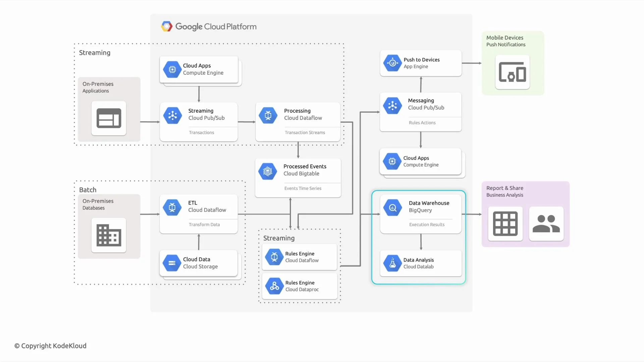Click the Compute Engine icon in streaming Cloud Apps

click(x=172, y=69)
